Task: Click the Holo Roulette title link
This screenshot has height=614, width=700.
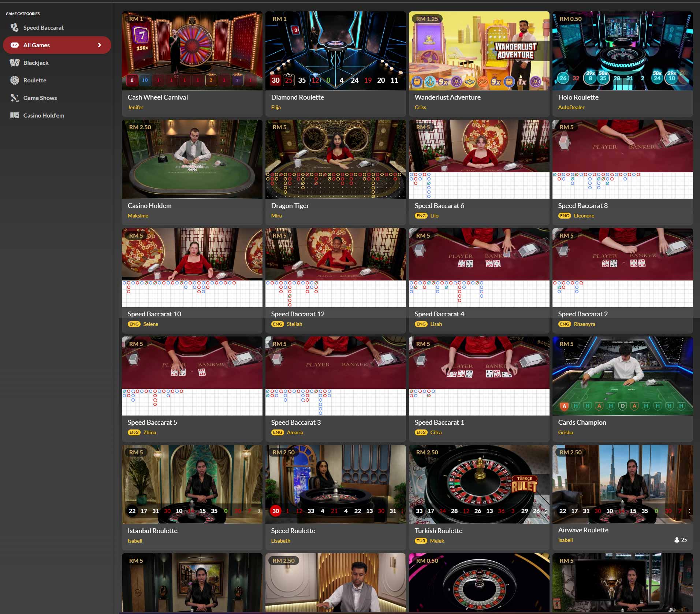Action: click(x=578, y=97)
